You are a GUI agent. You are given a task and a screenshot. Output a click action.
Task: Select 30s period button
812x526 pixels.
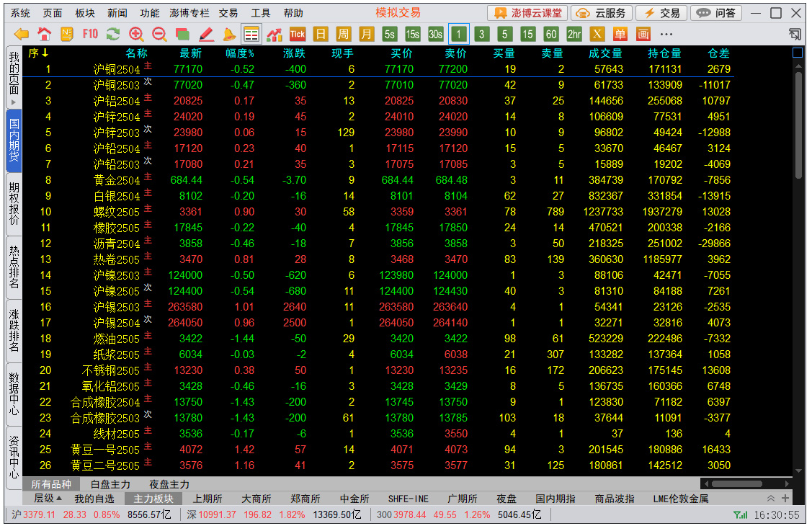tap(435, 35)
